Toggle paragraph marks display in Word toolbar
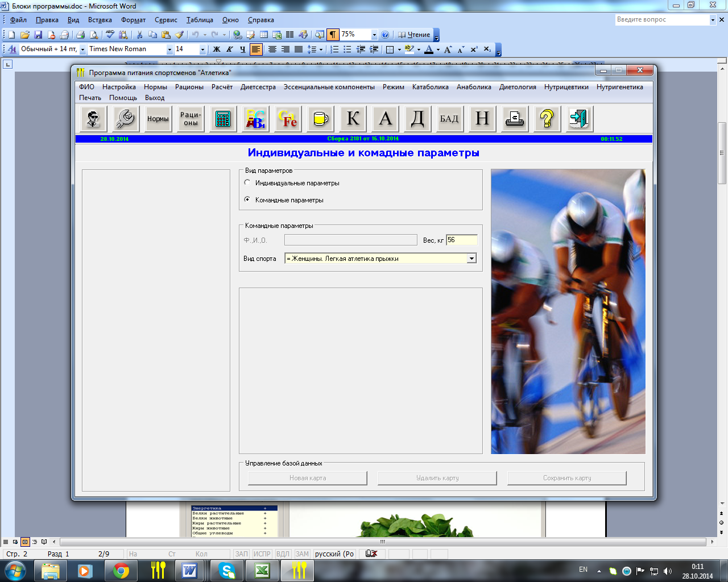728x582 pixels. pyautogui.click(x=333, y=35)
